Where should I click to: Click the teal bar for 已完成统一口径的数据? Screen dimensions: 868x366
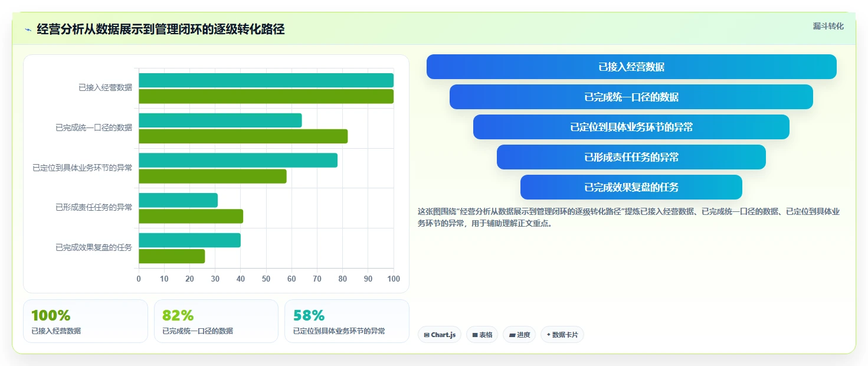coord(220,120)
